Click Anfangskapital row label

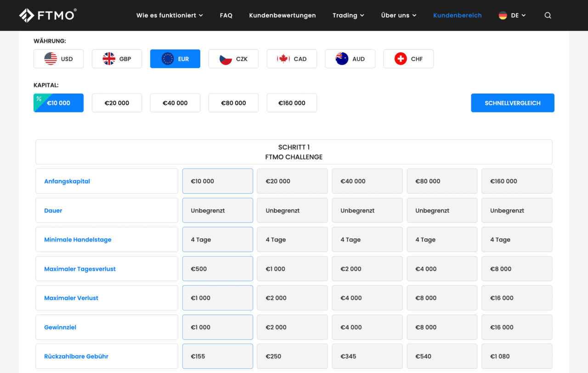coord(67,181)
